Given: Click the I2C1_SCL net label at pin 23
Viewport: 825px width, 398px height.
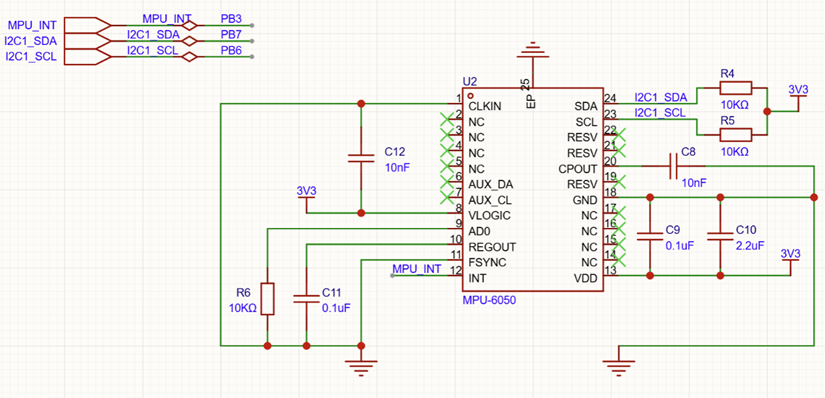Looking at the screenshot, I should (x=660, y=113).
